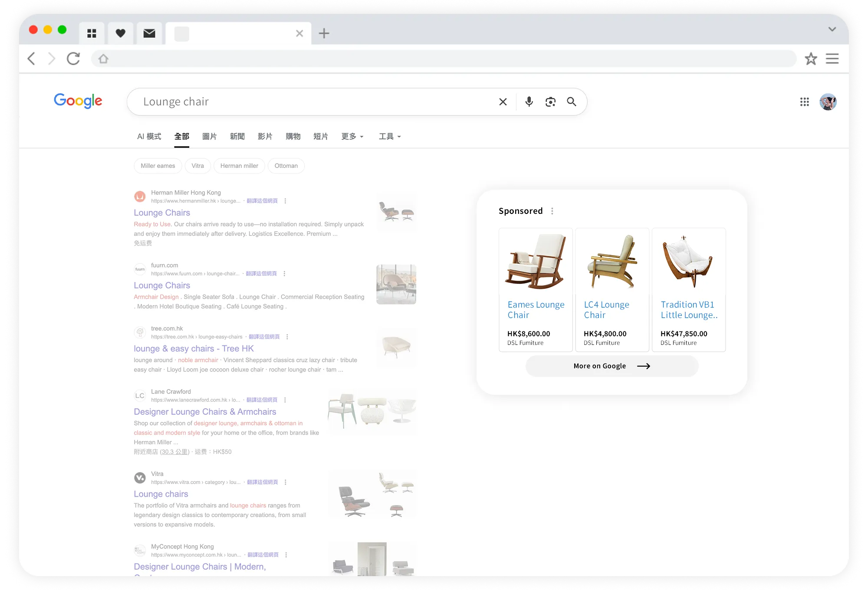Select the Herman miller filter chip

pos(239,166)
